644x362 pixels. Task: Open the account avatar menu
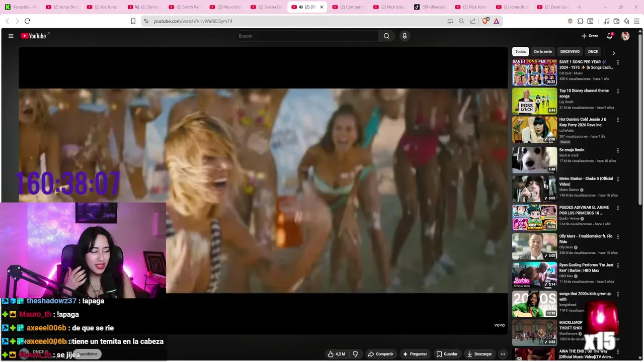pyautogui.click(x=625, y=36)
